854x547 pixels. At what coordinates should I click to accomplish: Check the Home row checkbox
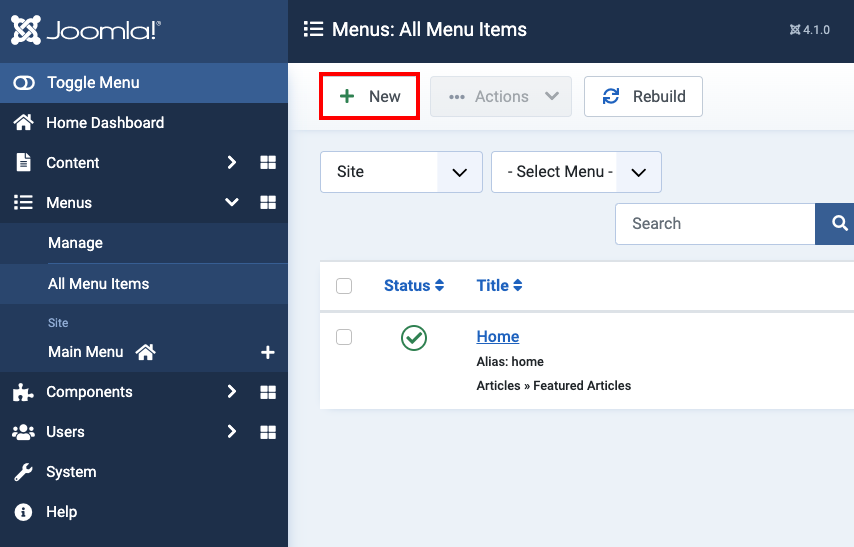click(x=344, y=337)
